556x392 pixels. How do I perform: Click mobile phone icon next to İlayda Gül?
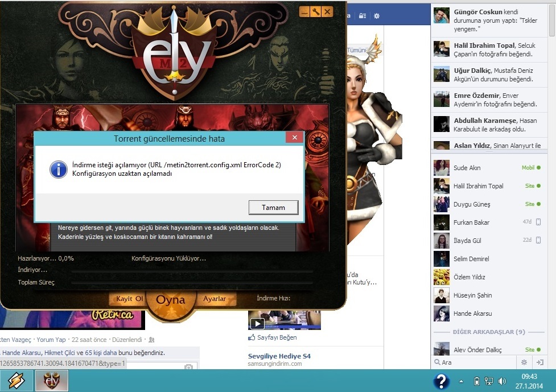[x=538, y=240]
